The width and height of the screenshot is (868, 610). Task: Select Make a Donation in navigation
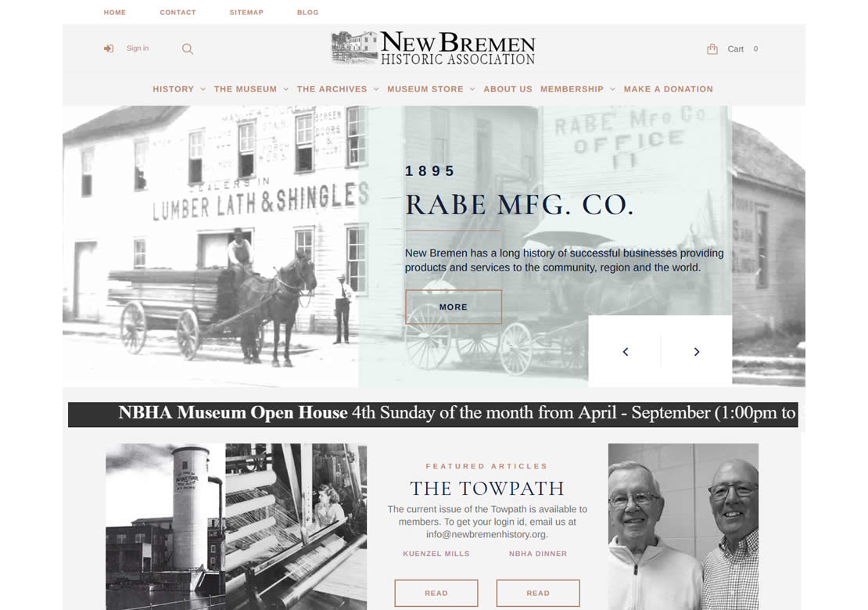click(x=668, y=89)
